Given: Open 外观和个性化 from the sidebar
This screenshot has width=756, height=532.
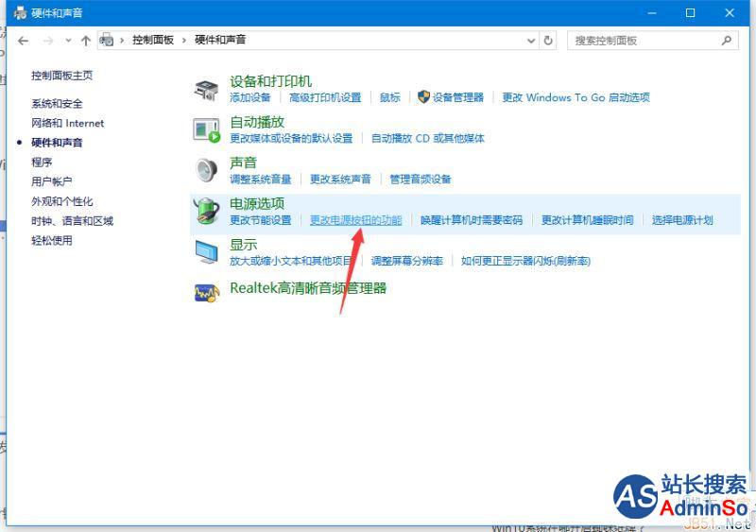Looking at the screenshot, I should point(62,201).
